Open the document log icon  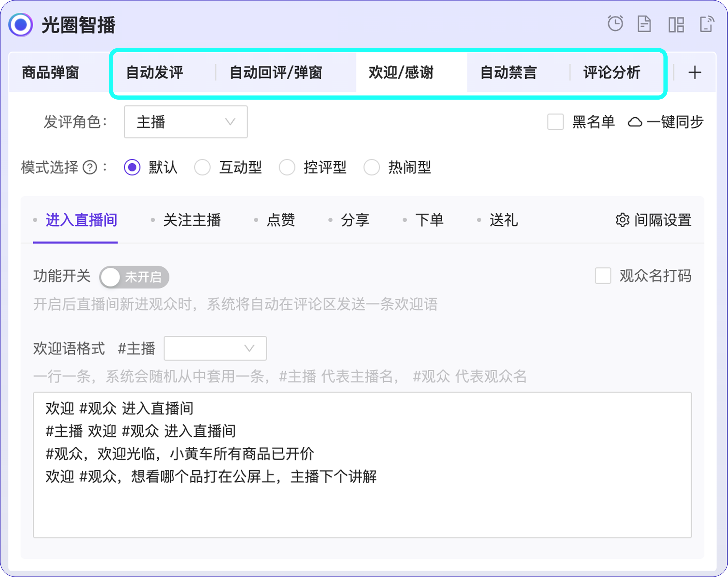[x=644, y=24]
